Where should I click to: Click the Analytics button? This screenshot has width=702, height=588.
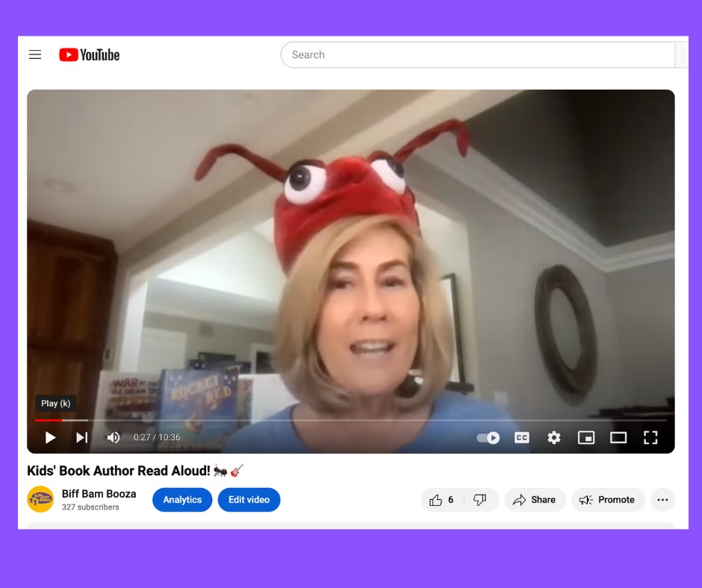(182, 500)
